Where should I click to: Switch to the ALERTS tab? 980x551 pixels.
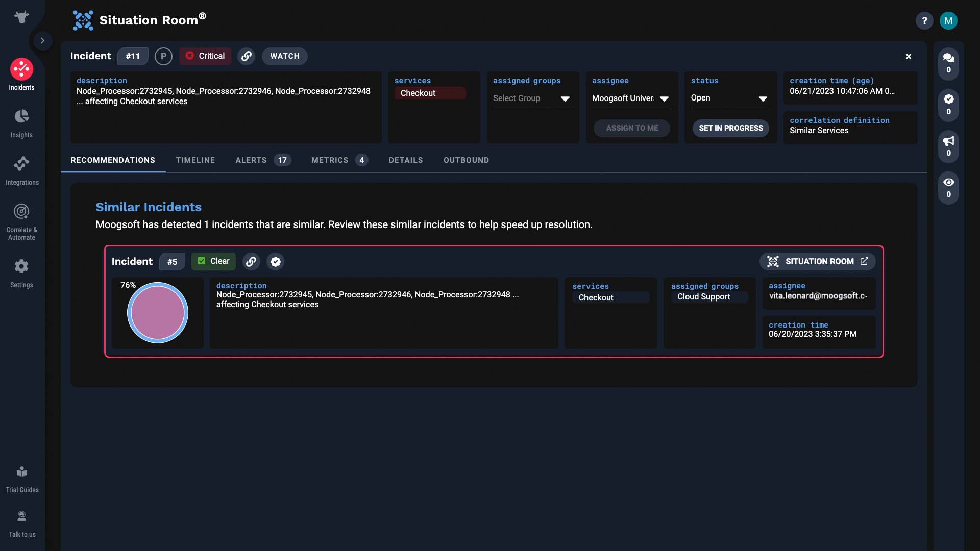[x=263, y=160]
